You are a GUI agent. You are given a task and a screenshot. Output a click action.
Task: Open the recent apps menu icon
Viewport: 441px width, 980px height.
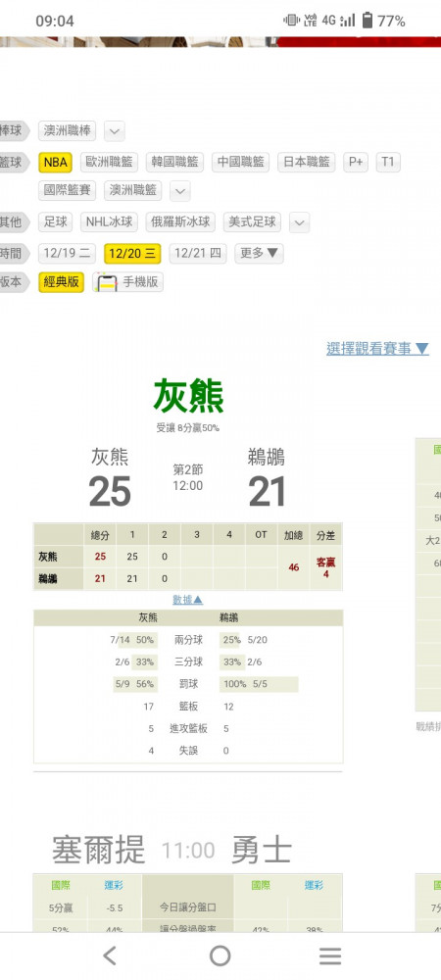[330, 955]
